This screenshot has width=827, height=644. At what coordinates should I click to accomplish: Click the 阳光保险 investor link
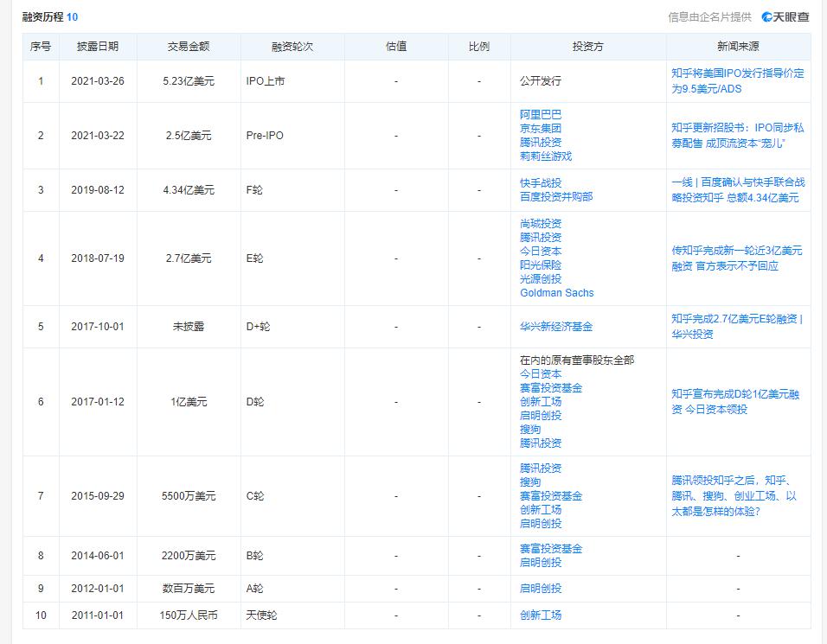541,265
